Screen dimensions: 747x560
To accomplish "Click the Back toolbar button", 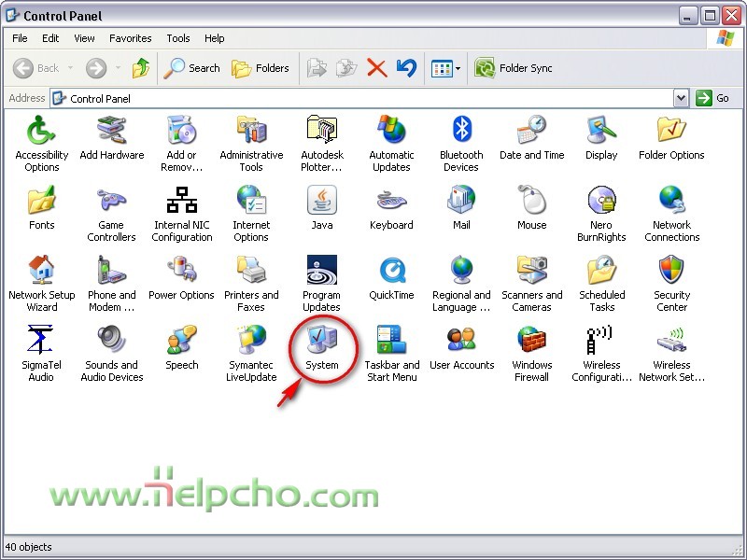I will click(36, 68).
